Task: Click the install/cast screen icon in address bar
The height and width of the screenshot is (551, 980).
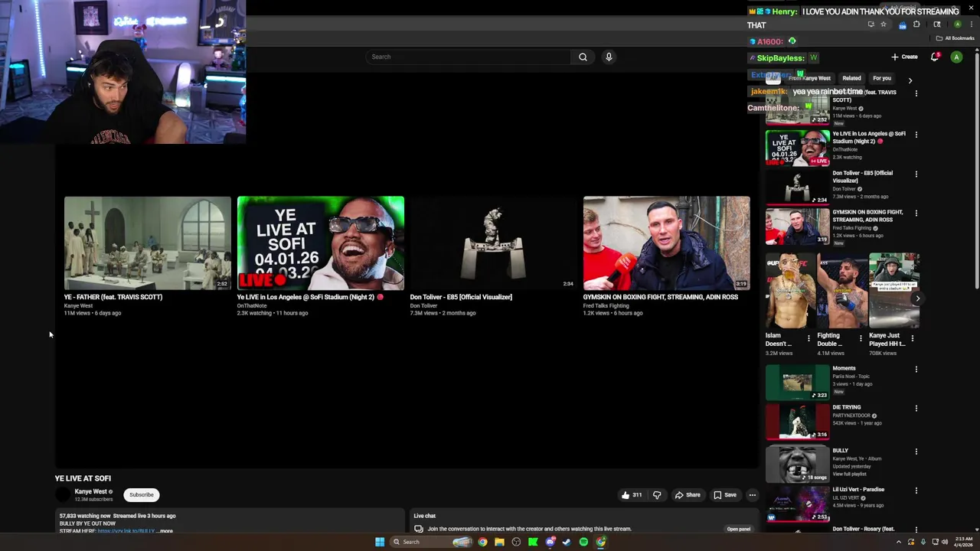Action: click(x=871, y=24)
